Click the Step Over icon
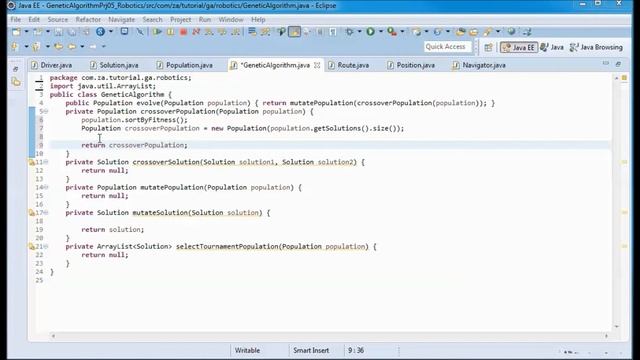Image resolution: width=640 pixels, height=360 pixels. pyautogui.click(x=222, y=32)
